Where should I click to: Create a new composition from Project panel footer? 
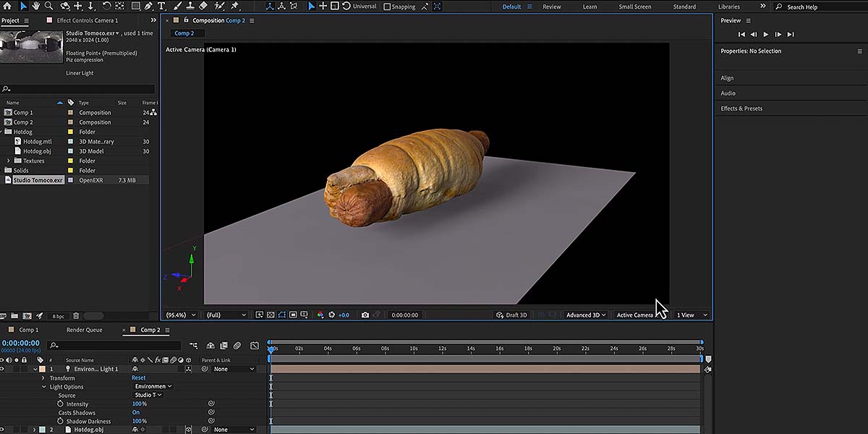(27, 316)
